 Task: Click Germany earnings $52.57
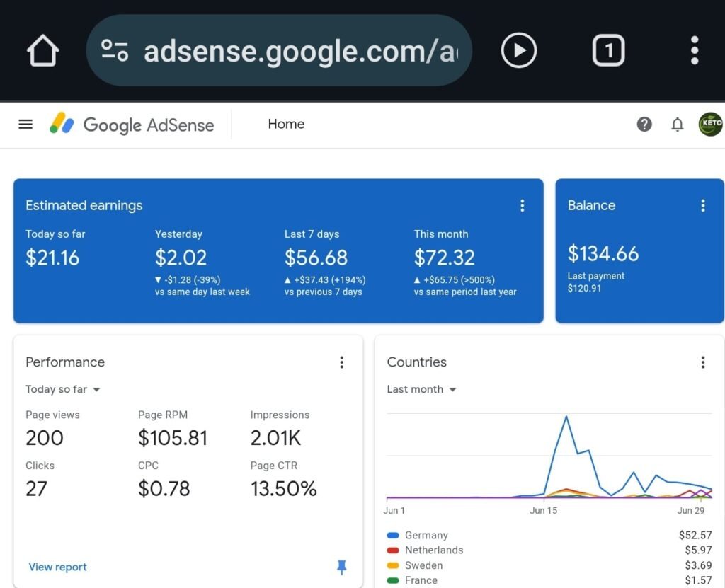695,536
